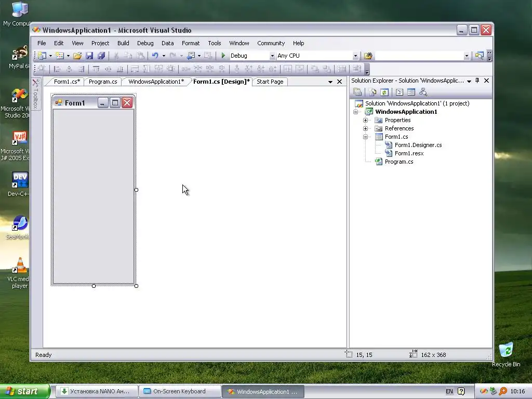The image size is (532, 399).
Task: Click the View Class Diagram icon
Action: point(423,92)
